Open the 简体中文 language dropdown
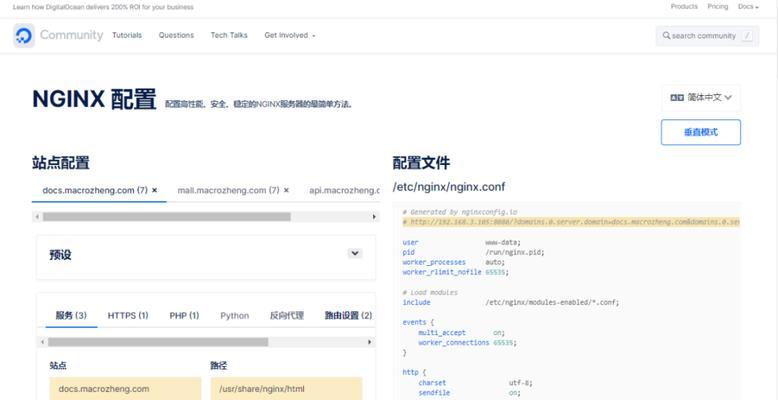Image resolution: width=778 pixels, height=400 pixels. [x=701, y=98]
